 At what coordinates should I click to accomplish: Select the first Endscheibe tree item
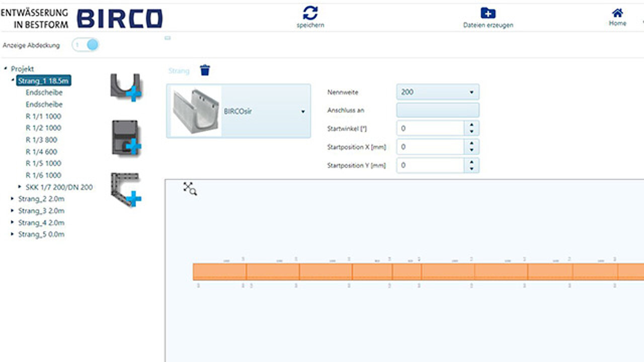click(x=44, y=93)
